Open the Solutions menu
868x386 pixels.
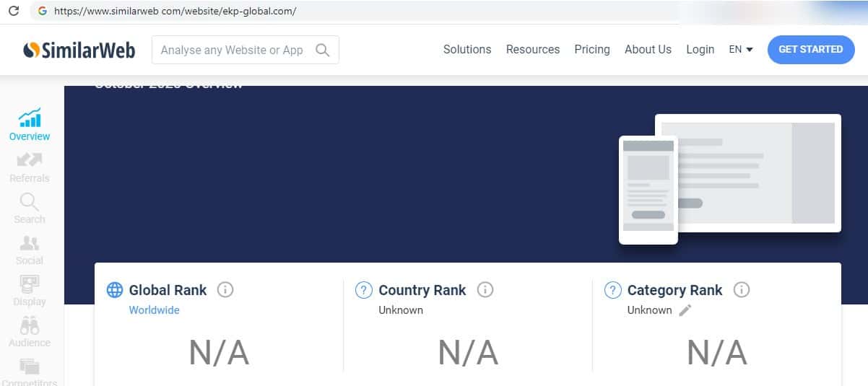pyautogui.click(x=467, y=49)
